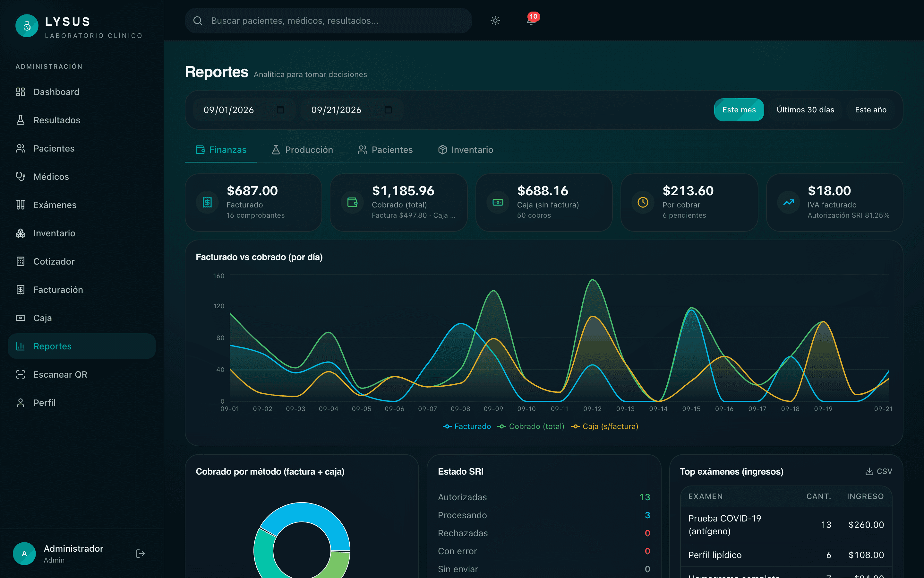Viewport: 924px width, 578px height.
Task: Open Caja from the sidebar
Action: (x=82, y=318)
